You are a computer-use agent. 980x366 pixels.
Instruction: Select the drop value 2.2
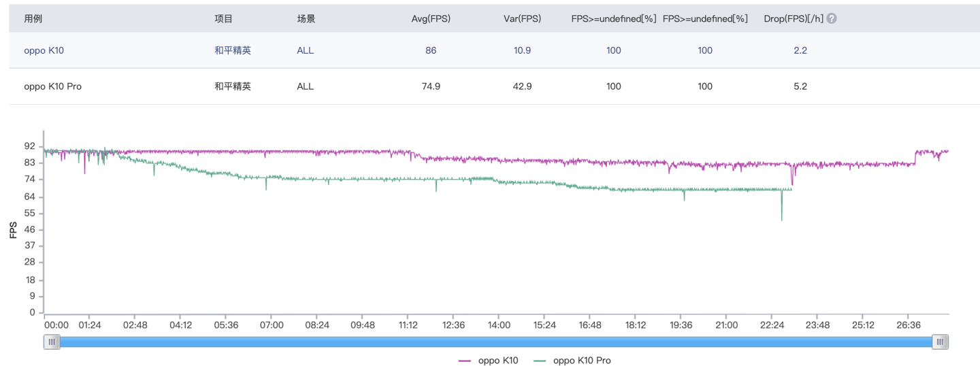coord(800,50)
